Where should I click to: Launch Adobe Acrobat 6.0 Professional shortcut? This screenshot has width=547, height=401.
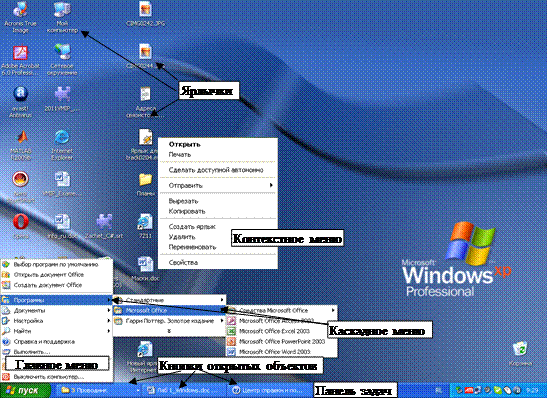(x=20, y=53)
